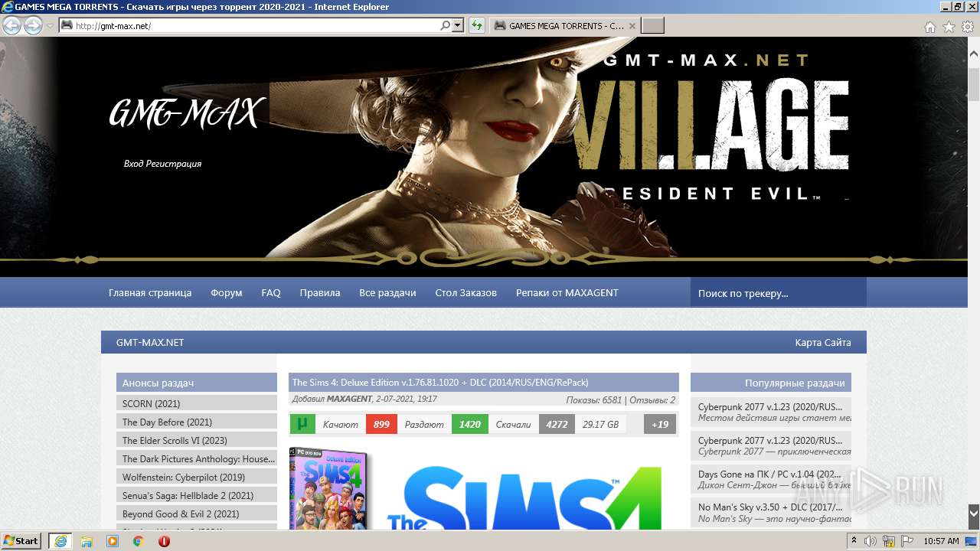Open Days Gone на ПК popular torrent

point(770,474)
